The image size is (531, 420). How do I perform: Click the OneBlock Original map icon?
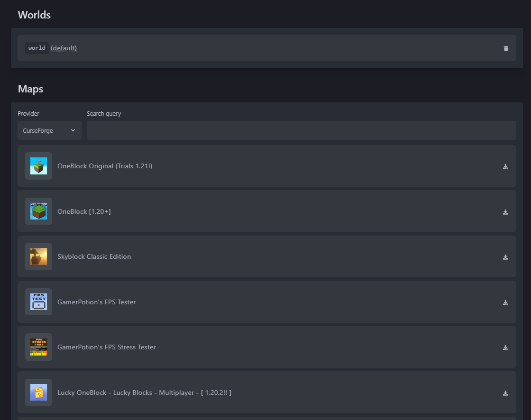click(x=38, y=166)
